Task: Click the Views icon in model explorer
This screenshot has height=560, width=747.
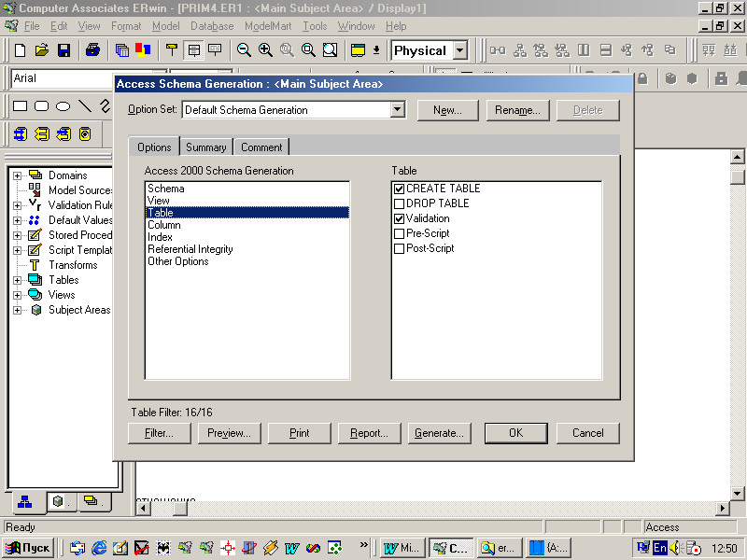Action: coord(35,294)
